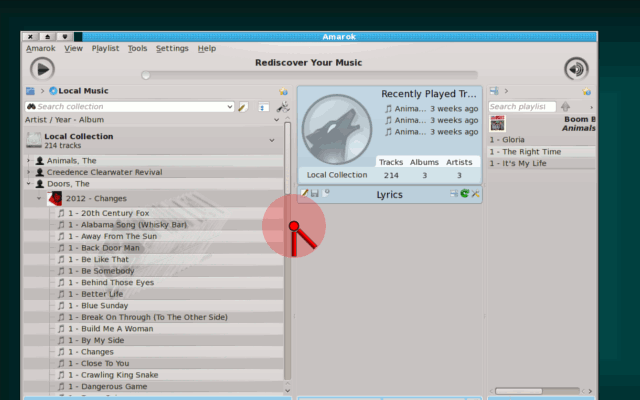This screenshot has height=400, width=640.
Task: Click the playlist pane home icon
Action: (494, 91)
